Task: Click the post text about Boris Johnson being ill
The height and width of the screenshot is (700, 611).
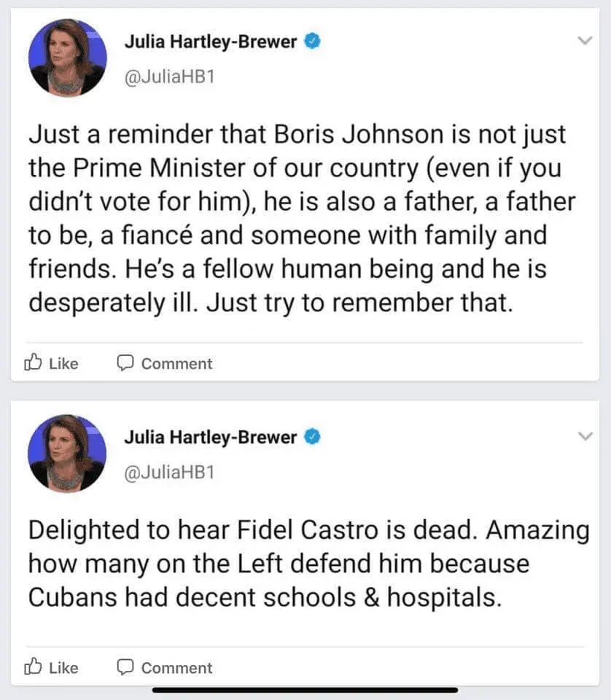Action: pos(299,219)
